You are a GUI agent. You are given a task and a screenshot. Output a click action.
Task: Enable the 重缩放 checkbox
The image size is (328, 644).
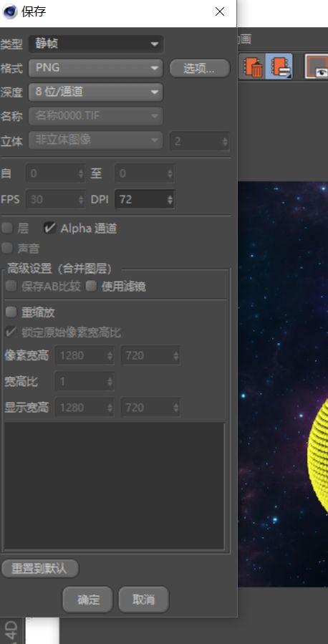(x=11, y=312)
